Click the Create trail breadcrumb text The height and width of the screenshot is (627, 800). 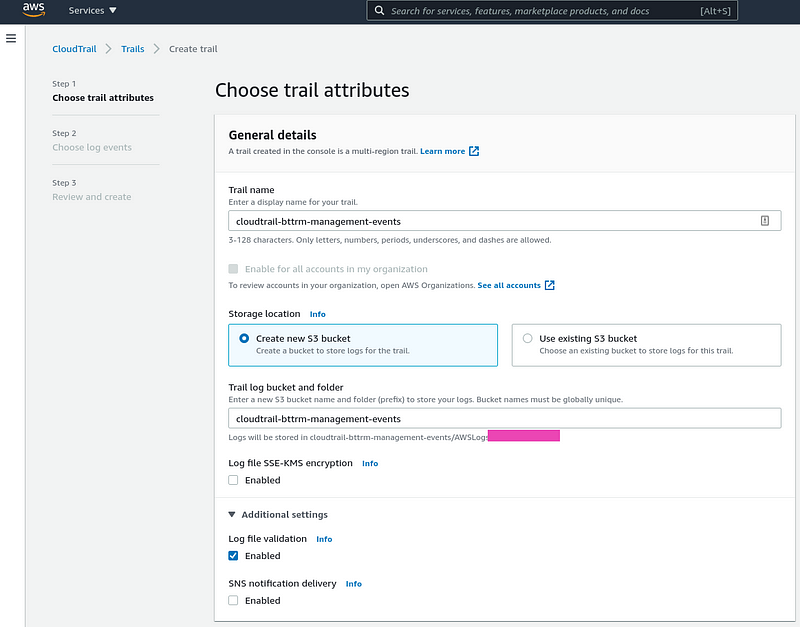(193, 49)
